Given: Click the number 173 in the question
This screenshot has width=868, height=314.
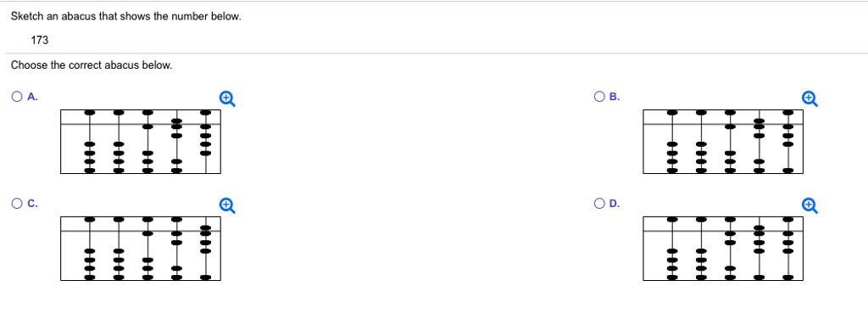Looking at the screenshot, I should click(x=40, y=41).
